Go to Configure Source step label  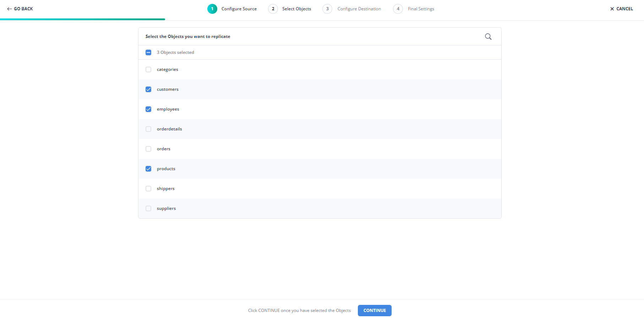[239, 9]
